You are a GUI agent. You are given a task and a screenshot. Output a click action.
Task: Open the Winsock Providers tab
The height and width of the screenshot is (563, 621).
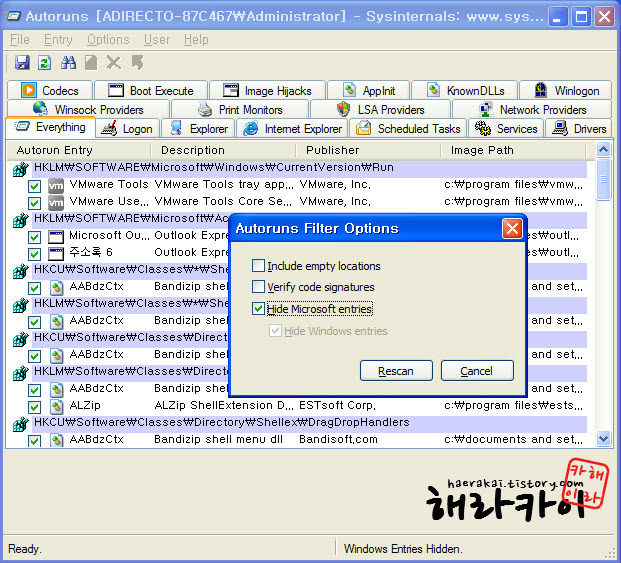(x=88, y=109)
